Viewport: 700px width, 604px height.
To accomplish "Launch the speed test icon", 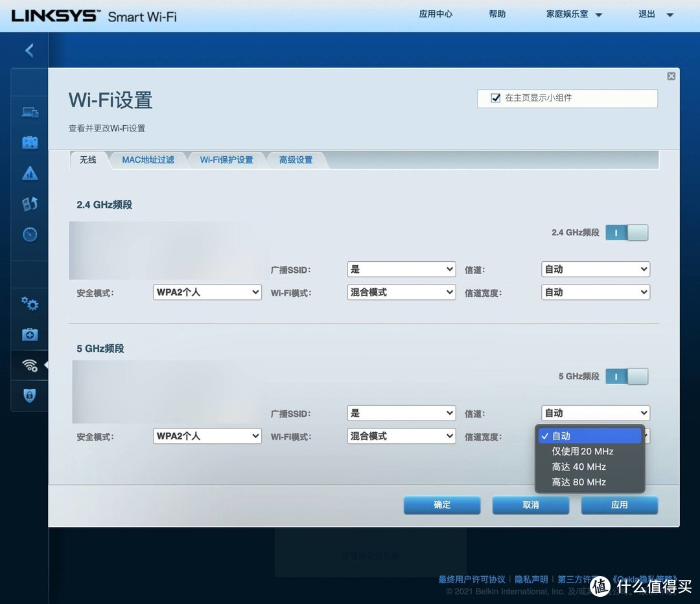I will (x=29, y=234).
